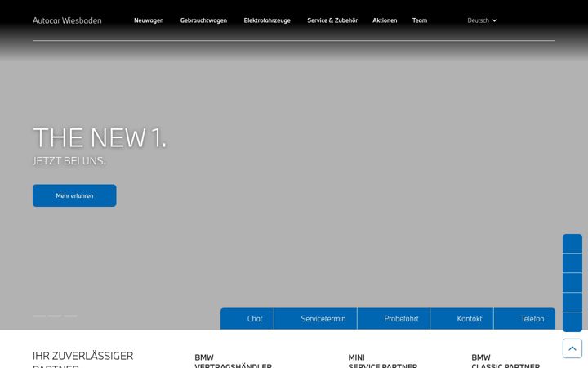The image size is (588, 368).
Task: Open the Gebrauchtwagen menu
Action: pyautogui.click(x=203, y=20)
